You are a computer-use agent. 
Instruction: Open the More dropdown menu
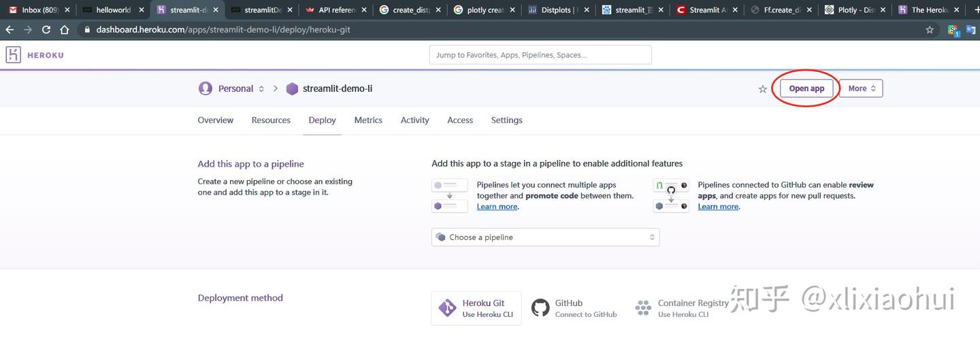(x=861, y=88)
